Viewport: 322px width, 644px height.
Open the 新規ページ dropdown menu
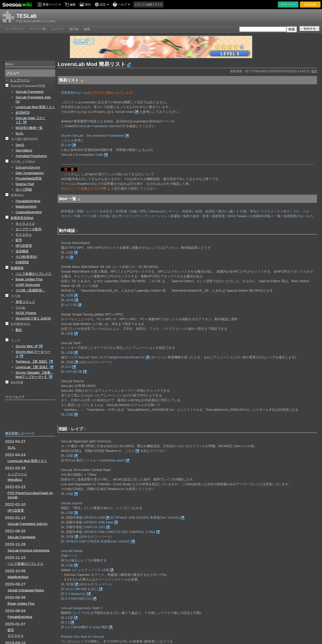coord(49,5)
